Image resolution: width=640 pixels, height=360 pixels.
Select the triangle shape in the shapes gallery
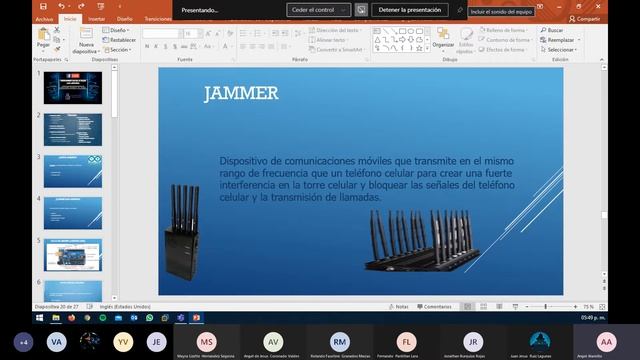point(377,40)
